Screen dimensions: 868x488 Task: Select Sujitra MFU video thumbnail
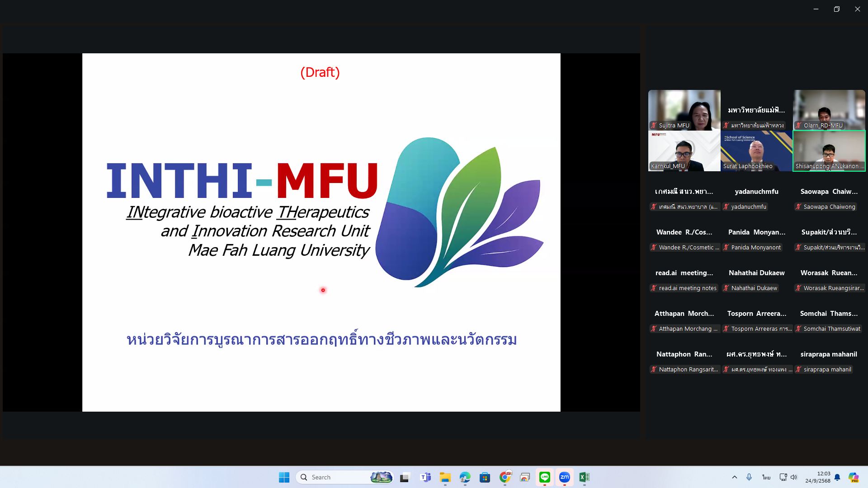[684, 110]
